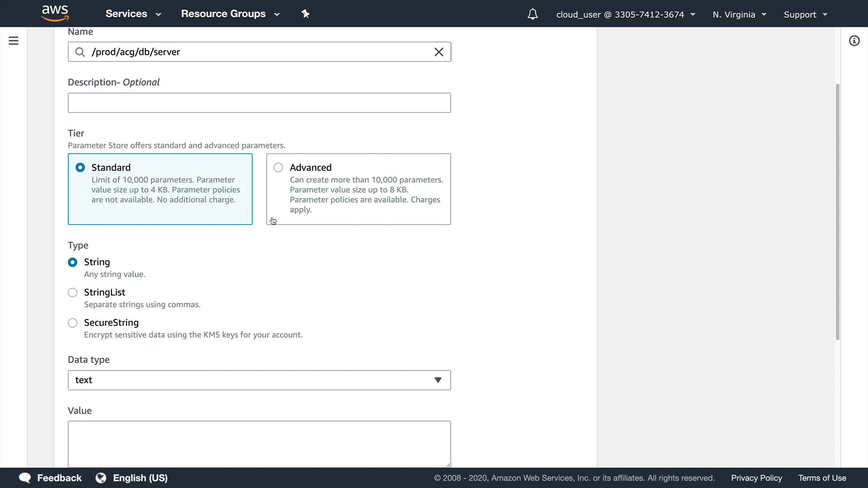Click the language globe icon
The width and height of the screenshot is (868, 488).
101,478
